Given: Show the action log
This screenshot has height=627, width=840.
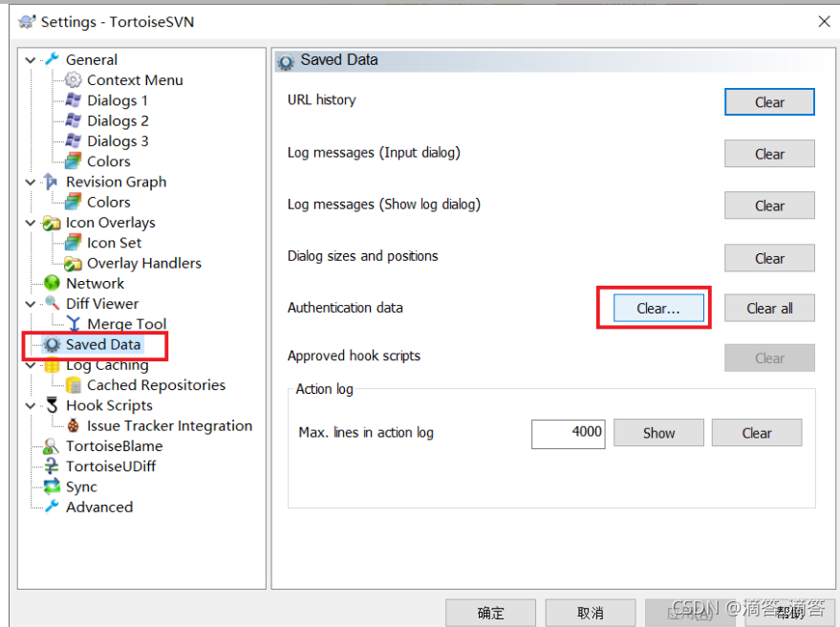Looking at the screenshot, I should click(x=658, y=432).
